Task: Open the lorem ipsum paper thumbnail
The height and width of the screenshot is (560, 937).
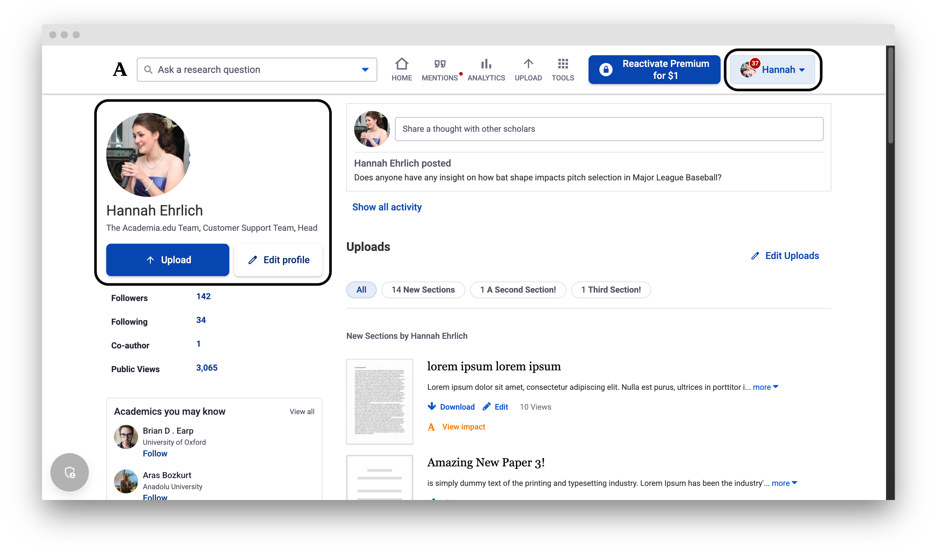Action: click(x=379, y=402)
